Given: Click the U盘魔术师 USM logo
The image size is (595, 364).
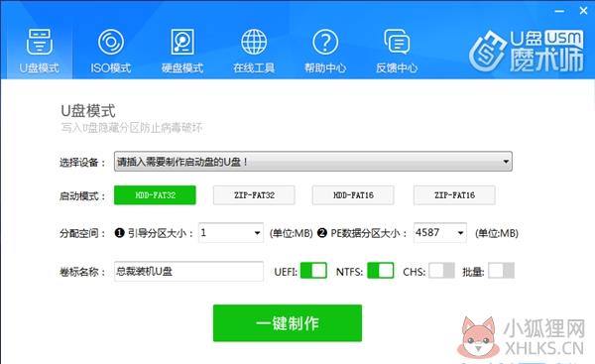Looking at the screenshot, I should pos(527,52).
